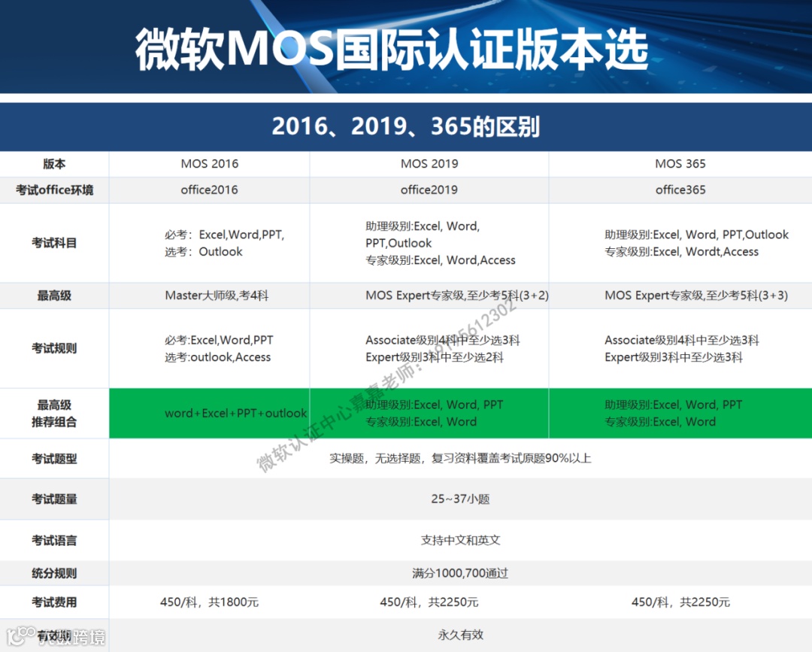Click the '考试科目' row label

click(54, 242)
